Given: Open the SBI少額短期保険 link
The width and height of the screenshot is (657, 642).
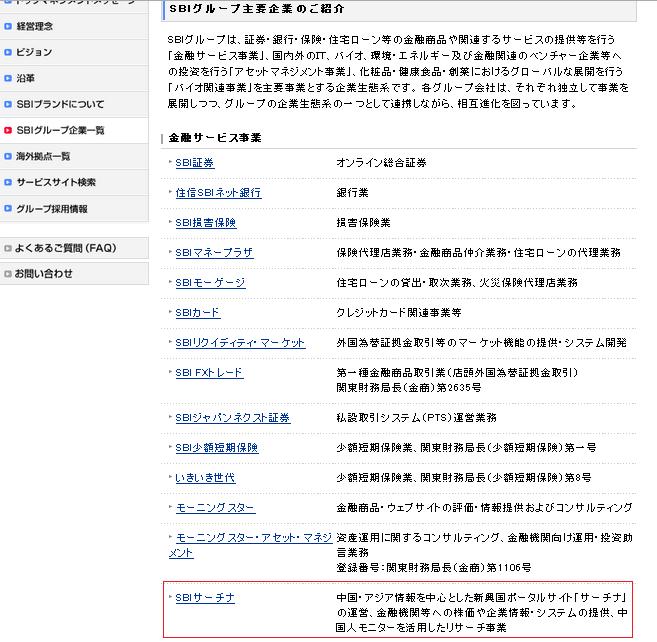Looking at the screenshot, I should click(x=217, y=448).
